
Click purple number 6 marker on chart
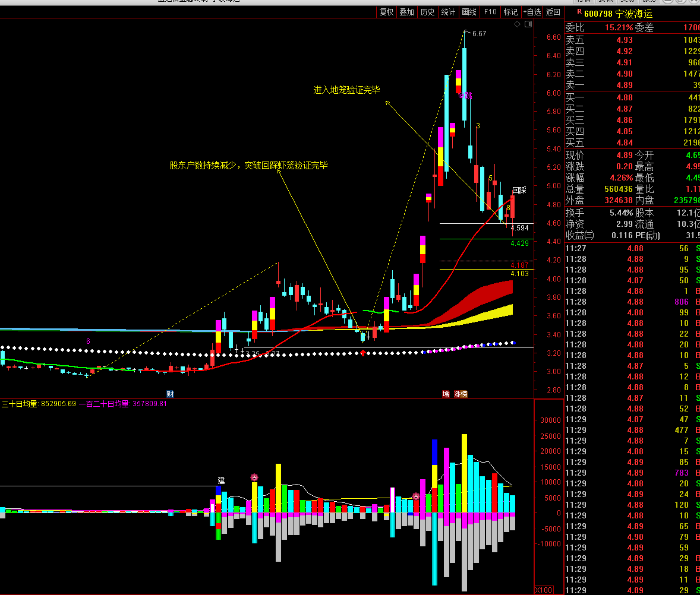[88, 341]
